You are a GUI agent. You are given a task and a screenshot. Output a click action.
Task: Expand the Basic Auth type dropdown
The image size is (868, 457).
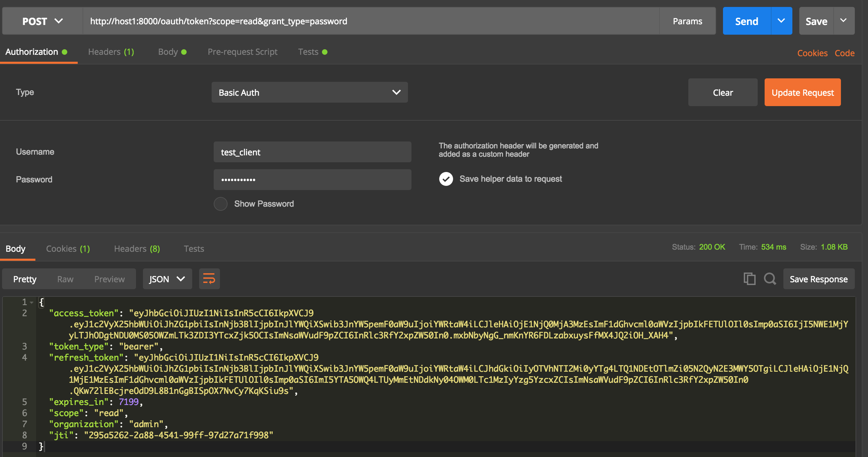(x=309, y=92)
